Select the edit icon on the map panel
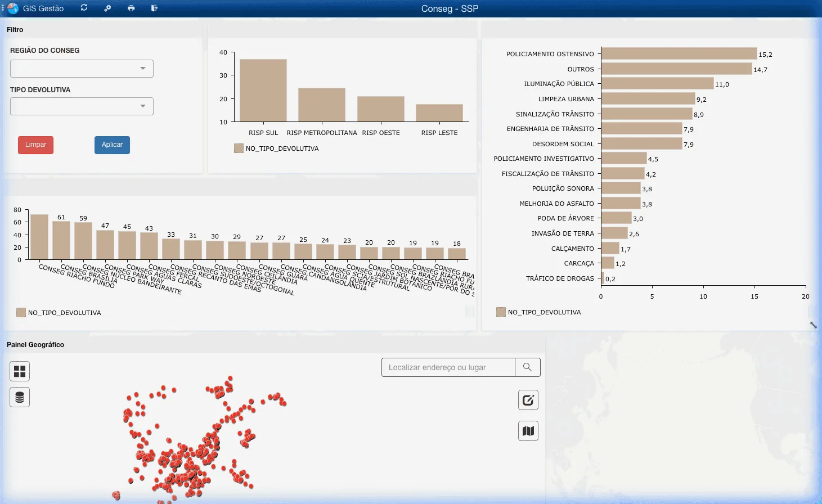The width and height of the screenshot is (822, 504). pyautogui.click(x=528, y=400)
